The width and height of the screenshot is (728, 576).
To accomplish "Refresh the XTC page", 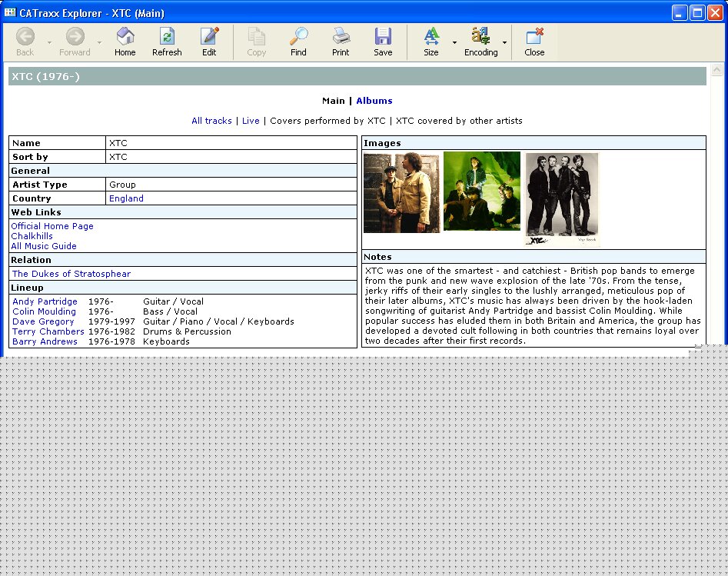I will click(x=167, y=37).
